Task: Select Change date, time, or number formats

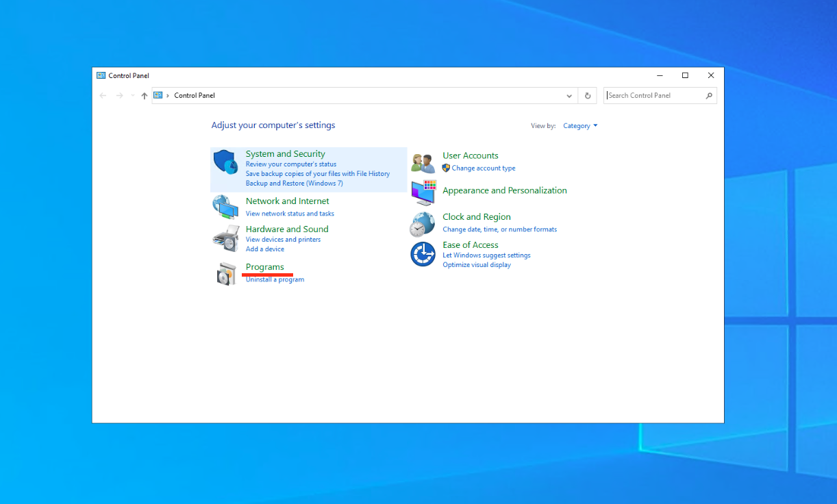Action: coord(500,229)
